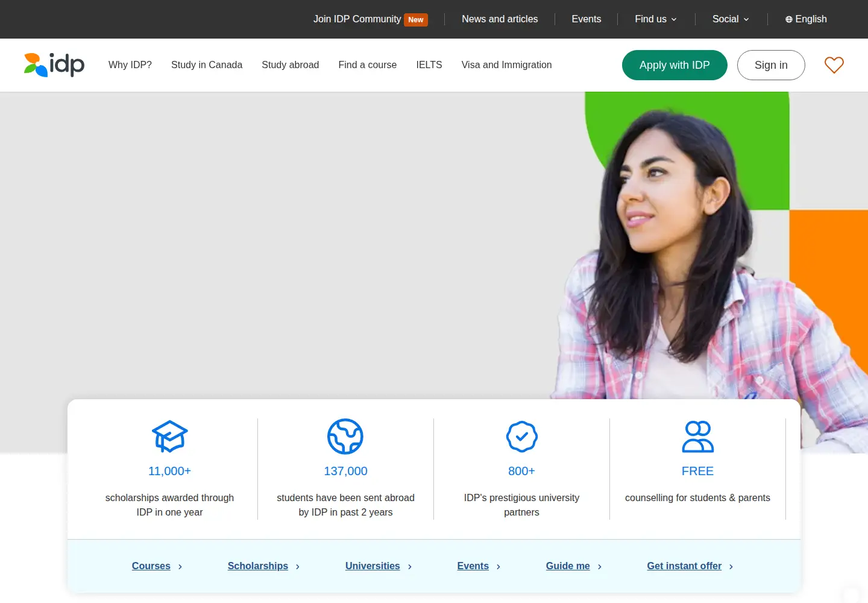
Task: Click the IDP logo
Action: (x=54, y=65)
